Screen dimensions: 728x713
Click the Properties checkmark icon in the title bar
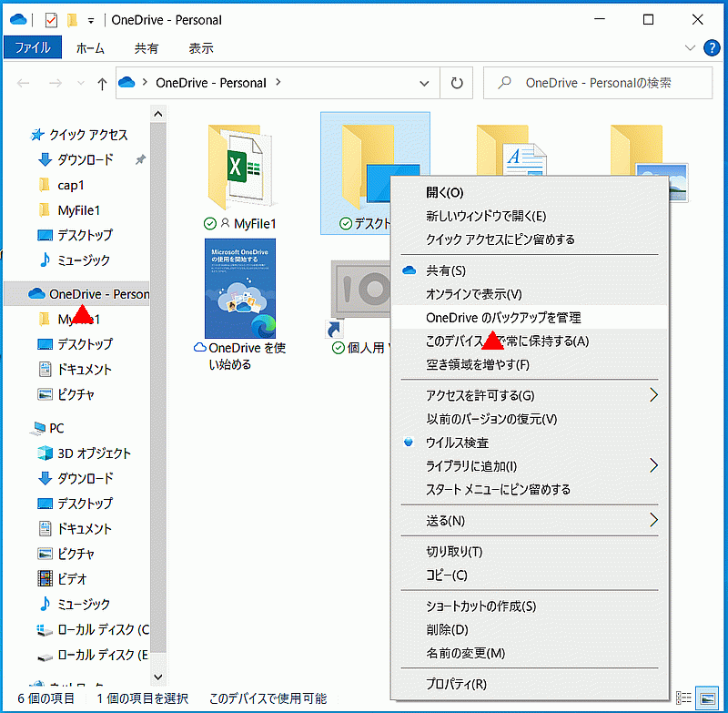coord(51,20)
